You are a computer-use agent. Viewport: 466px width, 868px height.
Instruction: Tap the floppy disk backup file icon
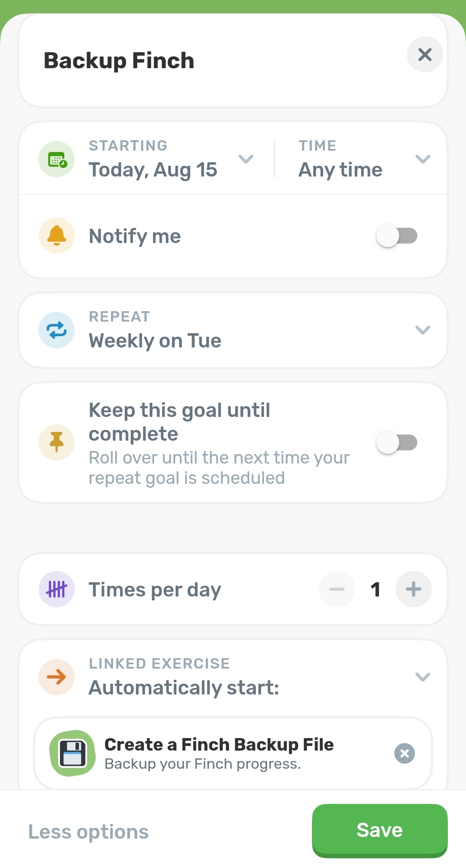click(72, 753)
